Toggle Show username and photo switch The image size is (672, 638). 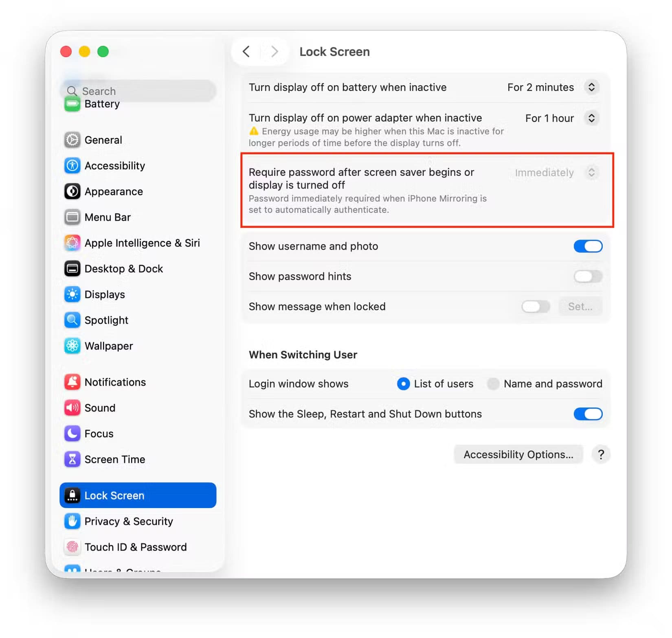[588, 246]
